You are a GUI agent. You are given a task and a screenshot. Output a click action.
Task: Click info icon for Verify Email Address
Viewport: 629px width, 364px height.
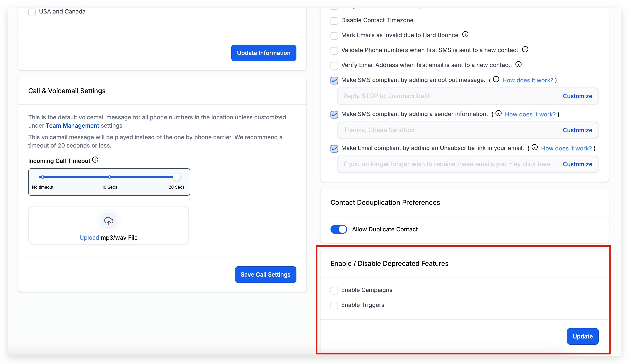coord(518,64)
